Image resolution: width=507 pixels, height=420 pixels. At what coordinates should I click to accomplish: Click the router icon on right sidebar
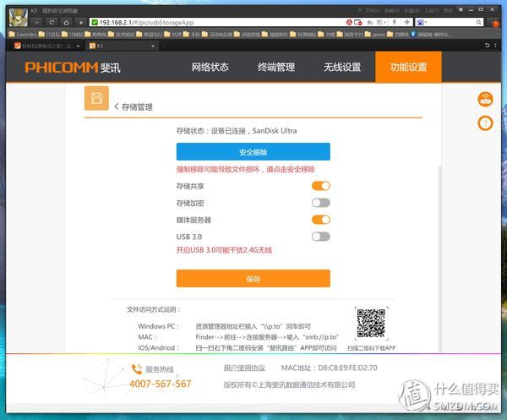pos(485,99)
